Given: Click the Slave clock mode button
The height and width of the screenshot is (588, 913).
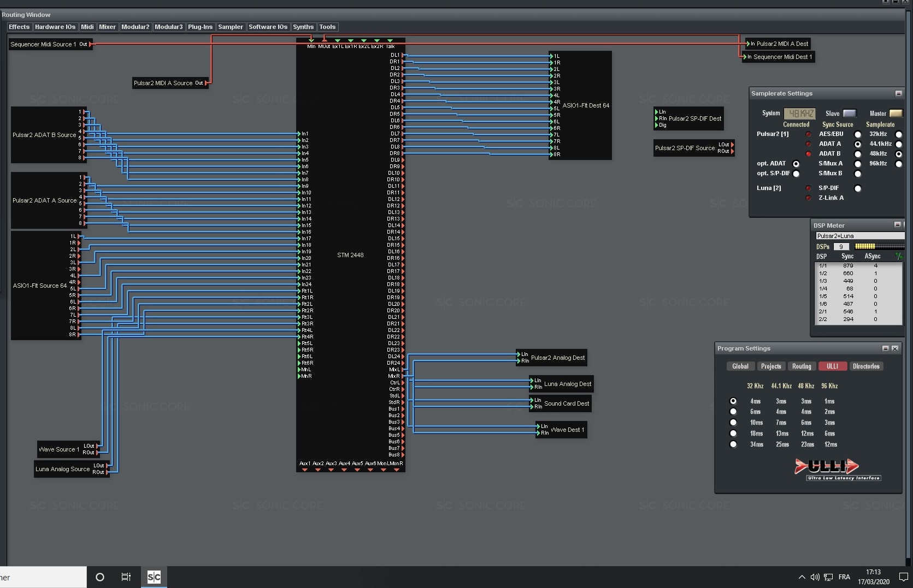Looking at the screenshot, I should pyautogui.click(x=850, y=114).
